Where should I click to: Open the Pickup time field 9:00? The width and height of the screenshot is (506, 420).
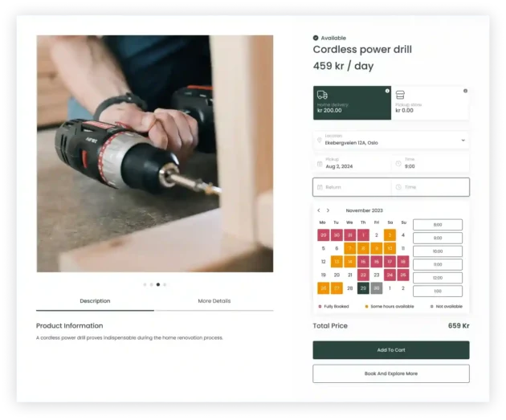pos(431,164)
